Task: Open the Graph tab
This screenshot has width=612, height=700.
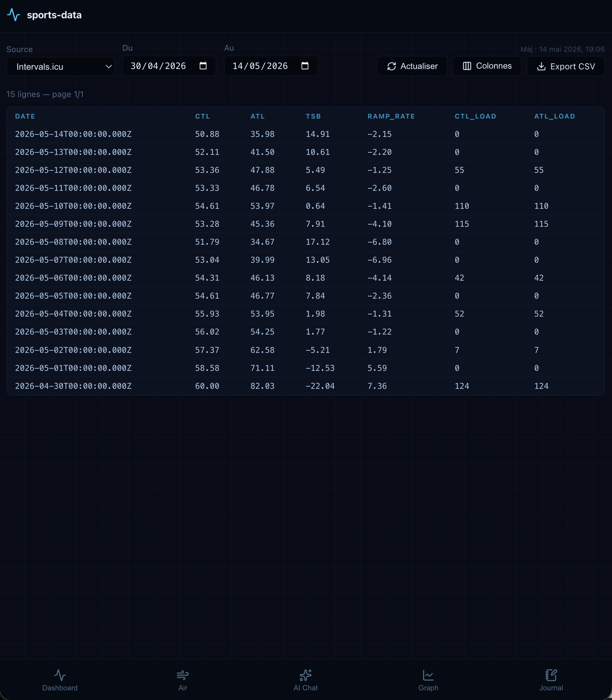Action: pyautogui.click(x=428, y=680)
